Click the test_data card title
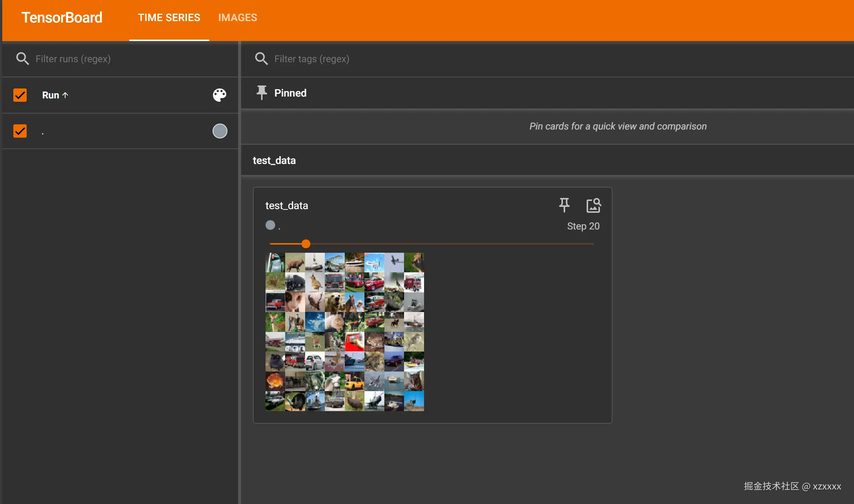The width and height of the screenshot is (854, 504). click(287, 205)
